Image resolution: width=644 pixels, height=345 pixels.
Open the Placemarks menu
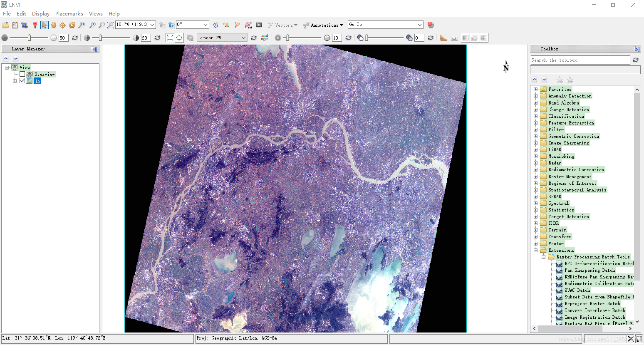click(69, 14)
